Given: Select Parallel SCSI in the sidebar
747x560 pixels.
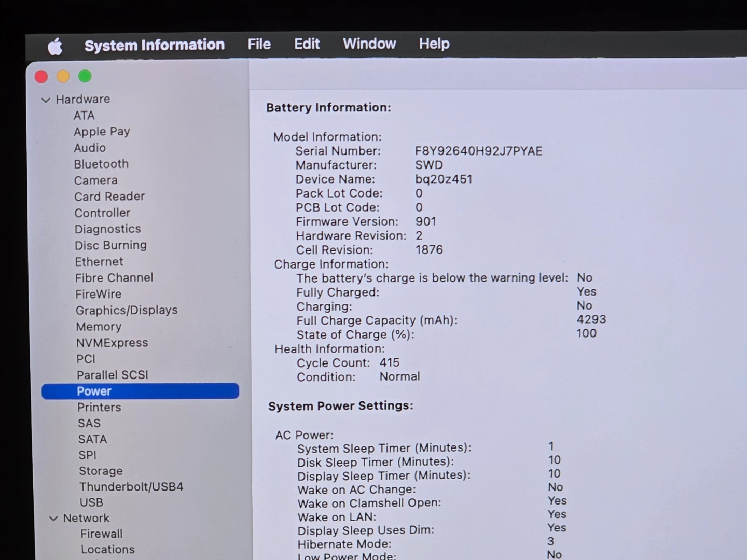Looking at the screenshot, I should [x=113, y=375].
